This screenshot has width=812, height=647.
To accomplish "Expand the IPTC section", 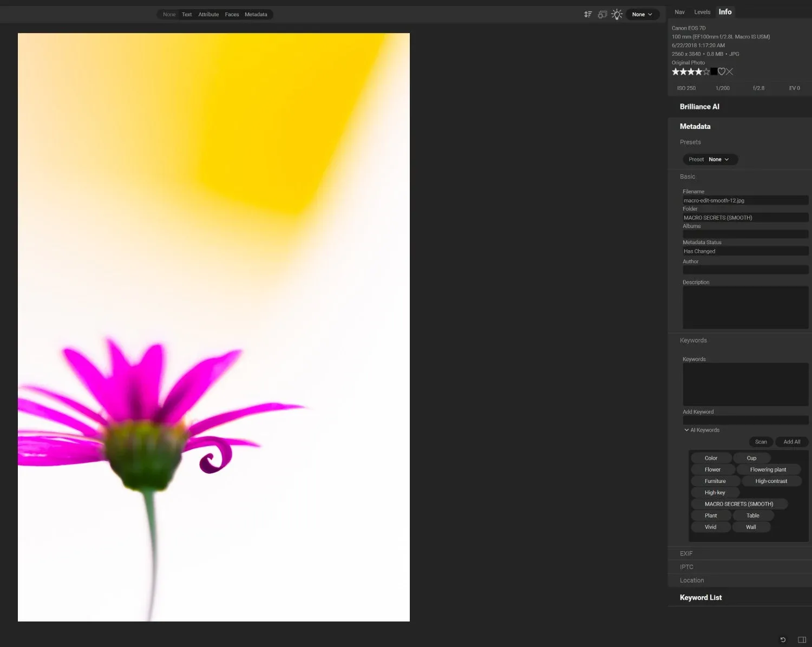I will point(686,566).
